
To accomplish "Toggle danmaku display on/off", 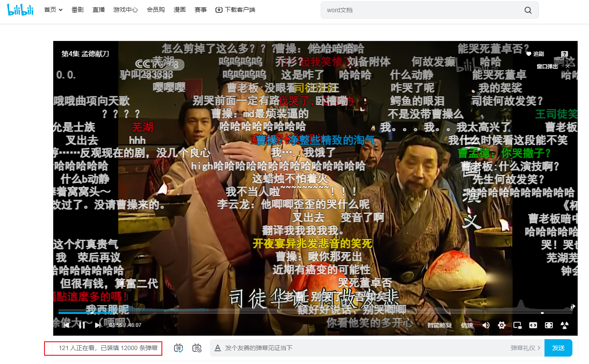I will [178, 348].
